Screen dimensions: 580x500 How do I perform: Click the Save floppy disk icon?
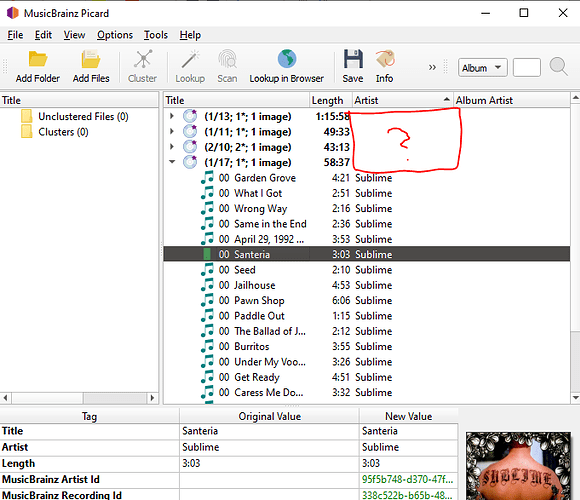[353, 59]
